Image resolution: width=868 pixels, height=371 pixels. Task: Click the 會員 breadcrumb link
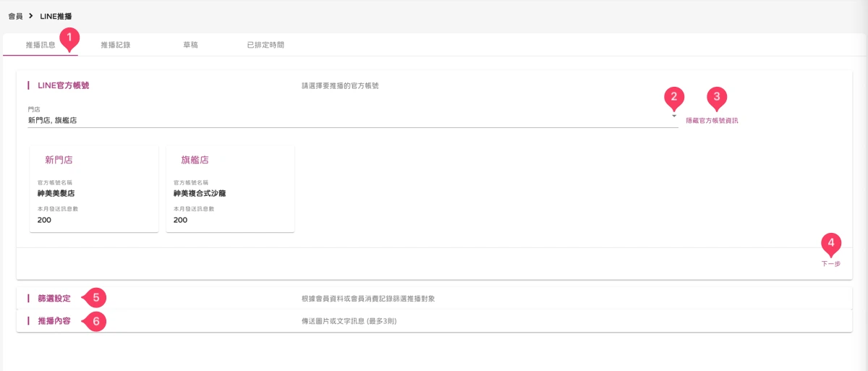click(x=14, y=15)
